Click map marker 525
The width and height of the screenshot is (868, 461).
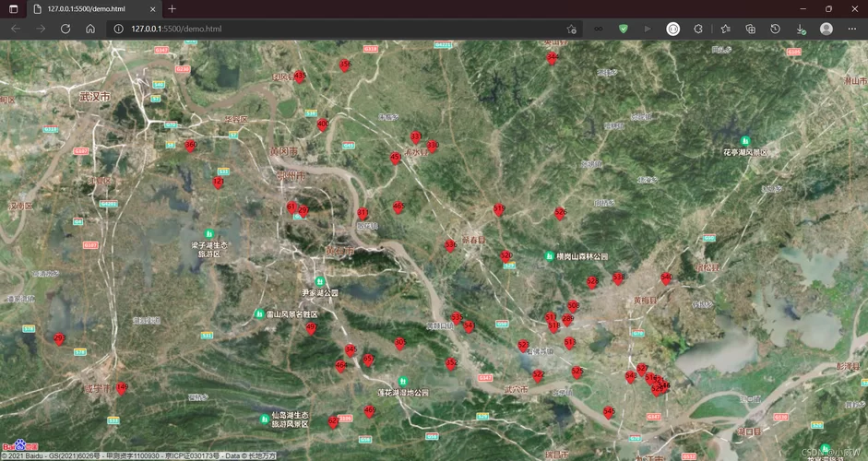(577, 372)
